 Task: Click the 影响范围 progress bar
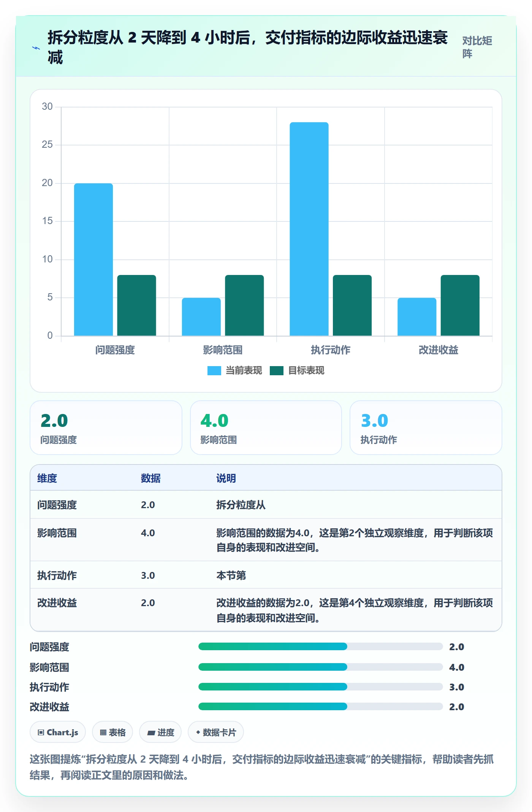click(320, 667)
